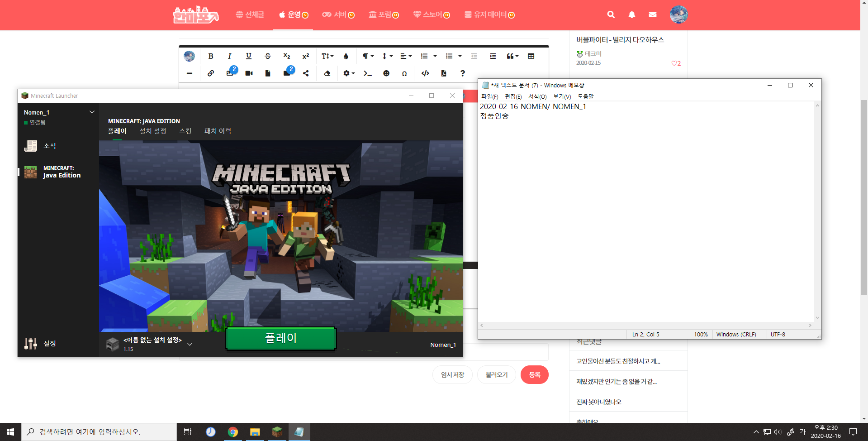Insert an ordered list
This screenshot has height=441, width=868.
(424, 56)
